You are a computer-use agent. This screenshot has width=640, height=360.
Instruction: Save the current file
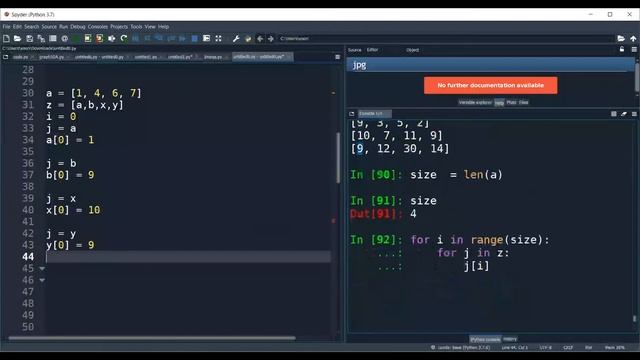click(x=29, y=38)
